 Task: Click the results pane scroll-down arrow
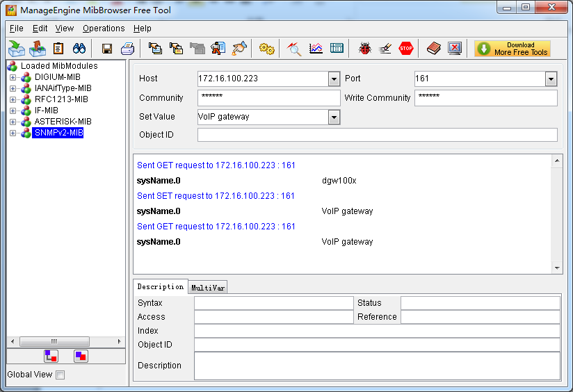(556, 268)
